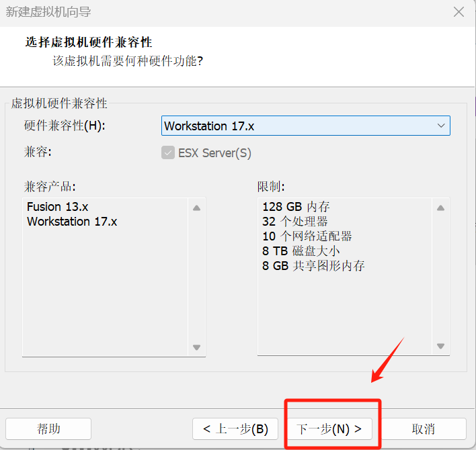This screenshot has height=450, width=476.
Task: Click the up arrow of the limits list
Action: tap(441, 208)
